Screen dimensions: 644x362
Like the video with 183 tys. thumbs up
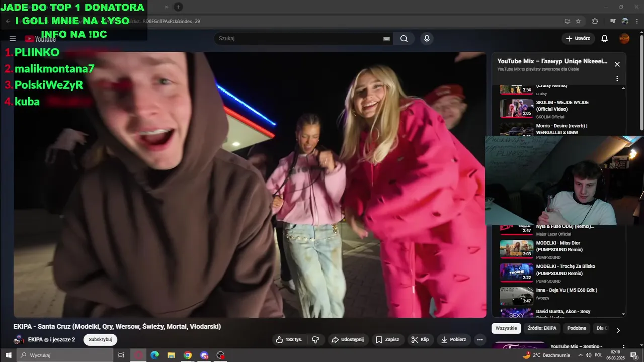[x=289, y=340]
